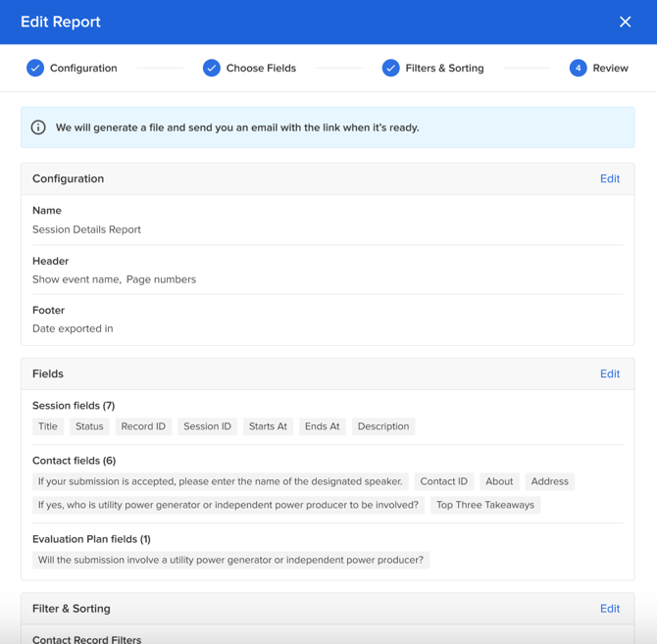
Task: Click the Session Details Report name value
Action: click(x=86, y=229)
